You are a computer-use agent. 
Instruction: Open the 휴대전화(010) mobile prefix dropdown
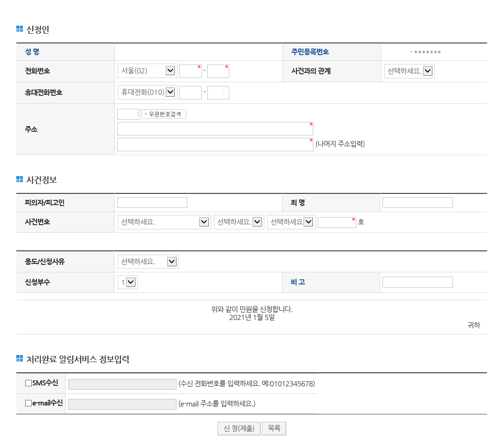pos(147,92)
